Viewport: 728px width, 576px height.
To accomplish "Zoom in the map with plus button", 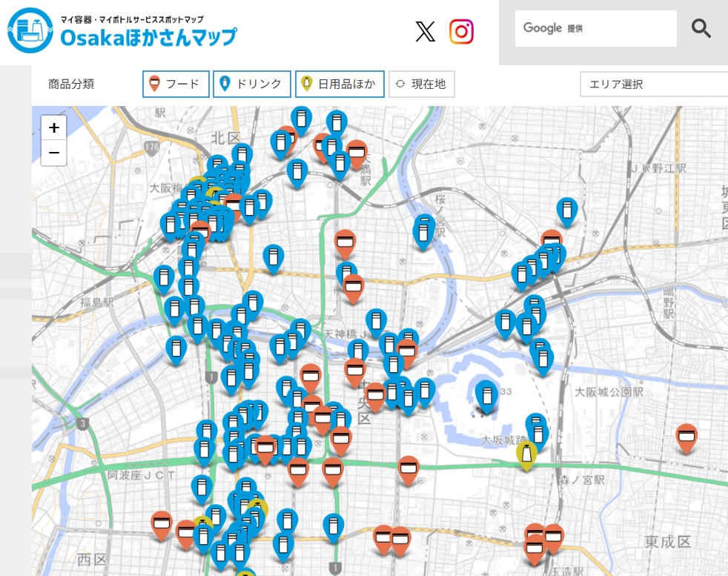I will tap(54, 128).
